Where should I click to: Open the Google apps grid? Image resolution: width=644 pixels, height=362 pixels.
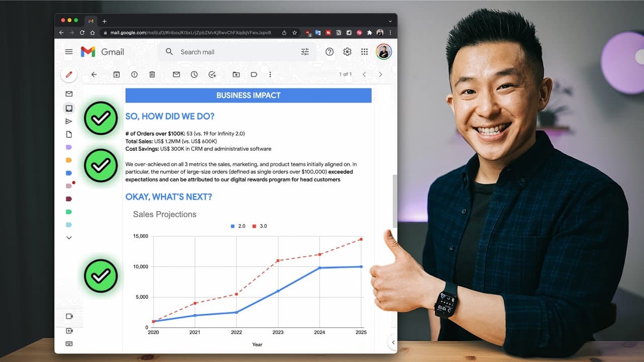[365, 52]
